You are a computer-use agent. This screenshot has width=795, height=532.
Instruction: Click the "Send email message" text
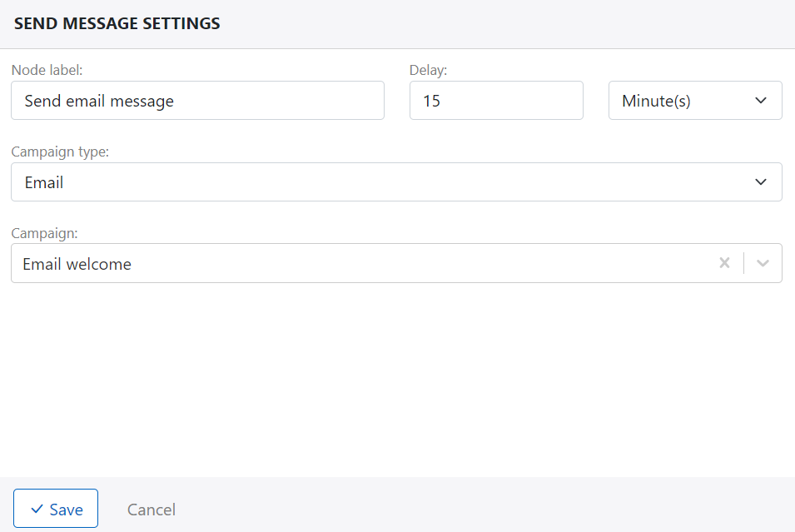(99, 101)
